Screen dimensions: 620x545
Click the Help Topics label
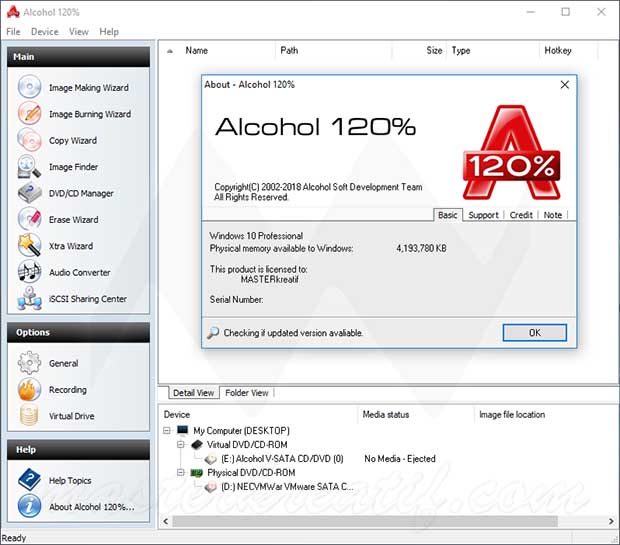pos(70,481)
